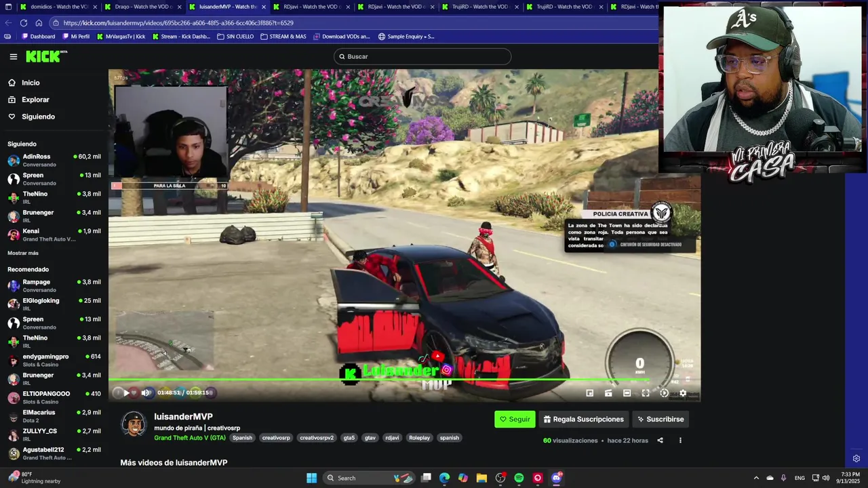Open Discord from taskbar
Image resolution: width=868 pixels, height=488 pixels.
pyautogui.click(x=557, y=478)
